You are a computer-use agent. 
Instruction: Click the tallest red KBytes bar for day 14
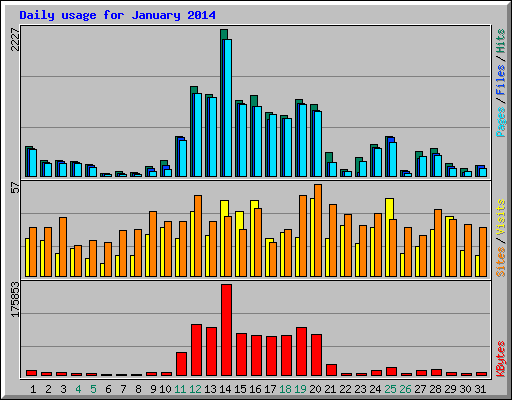226,330
